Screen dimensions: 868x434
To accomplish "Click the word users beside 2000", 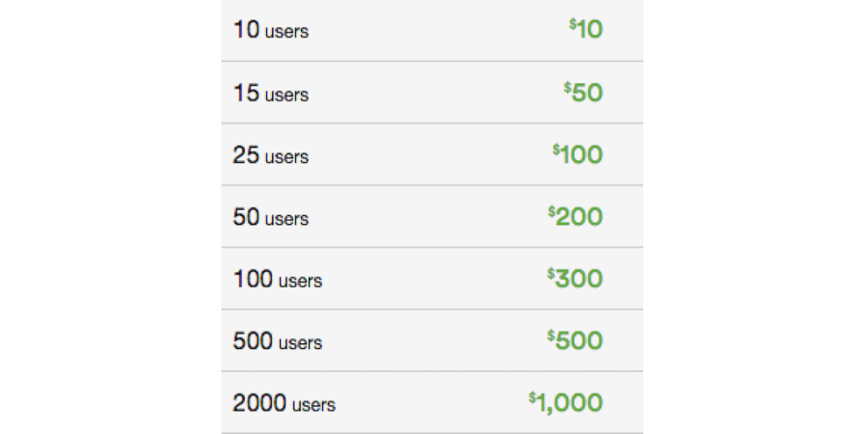I will 313,405.
